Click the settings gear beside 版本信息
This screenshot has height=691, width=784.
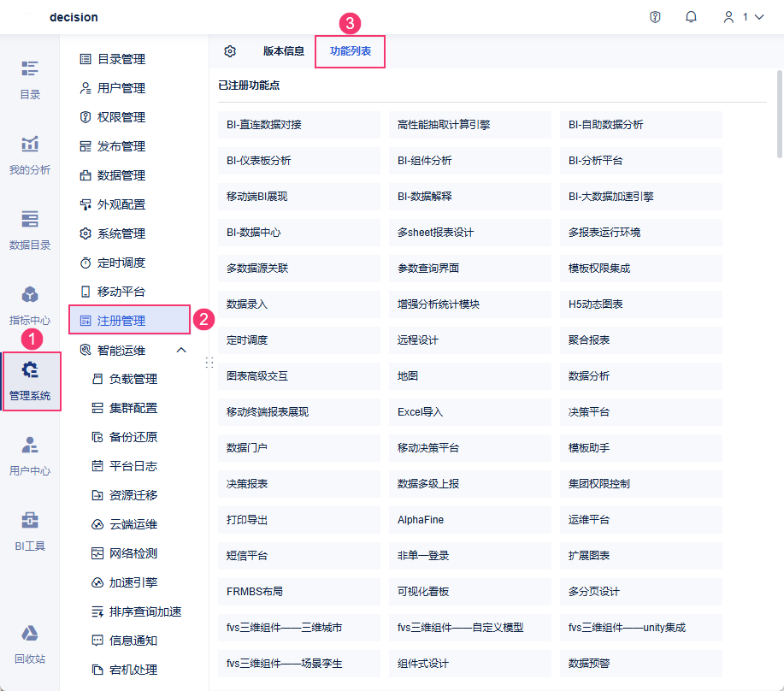click(x=230, y=51)
